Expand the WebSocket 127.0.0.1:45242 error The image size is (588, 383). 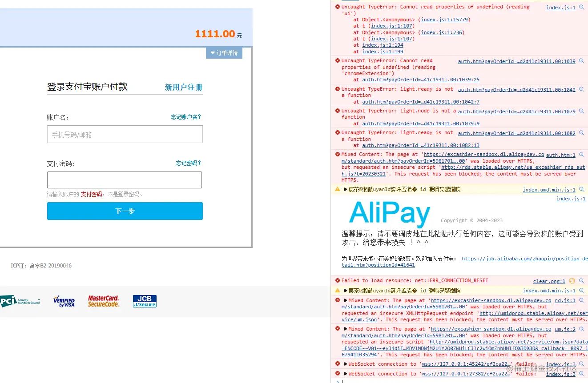coord(345,364)
